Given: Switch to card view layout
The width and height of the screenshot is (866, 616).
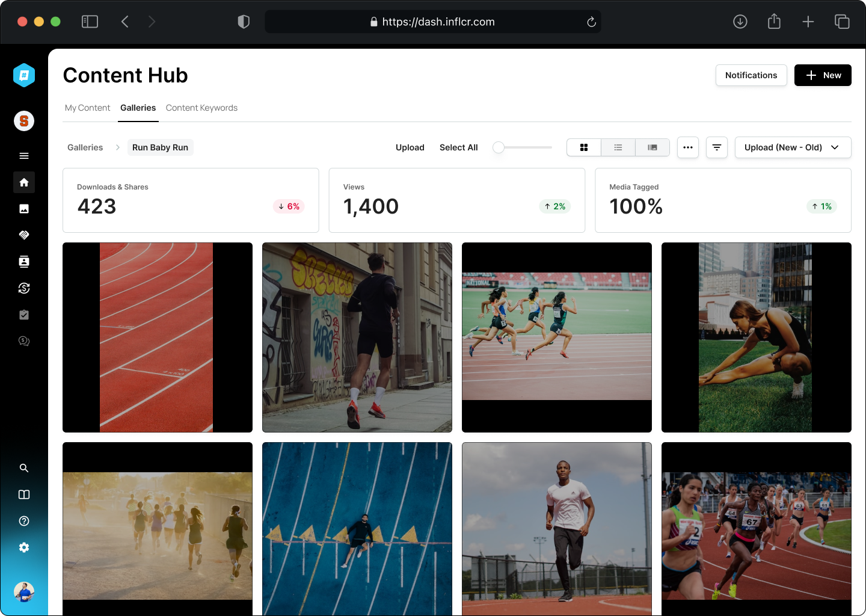Looking at the screenshot, I should (584, 147).
